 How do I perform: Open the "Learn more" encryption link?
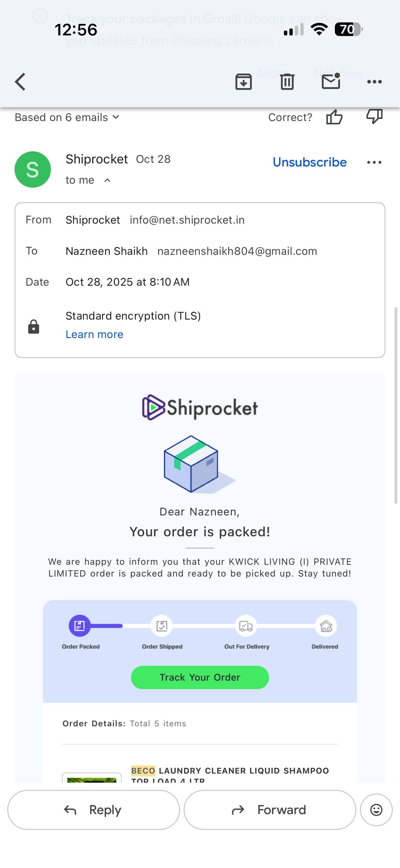click(x=95, y=334)
